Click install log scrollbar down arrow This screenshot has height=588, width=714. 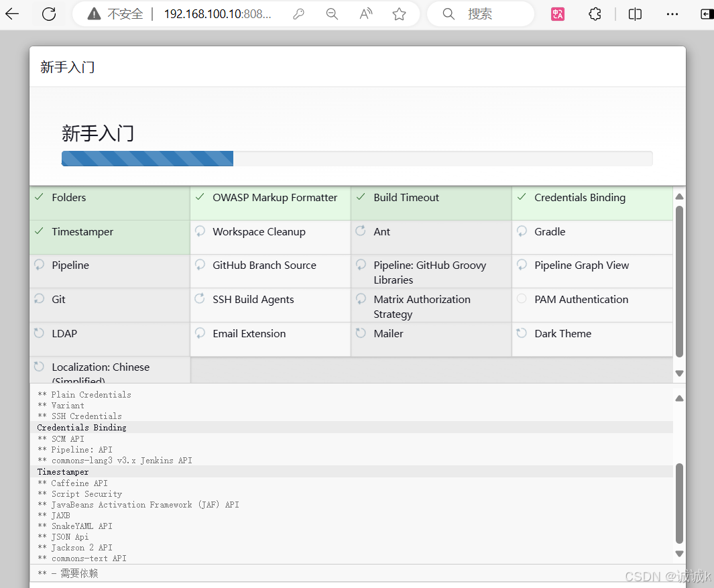[x=679, y=554]
